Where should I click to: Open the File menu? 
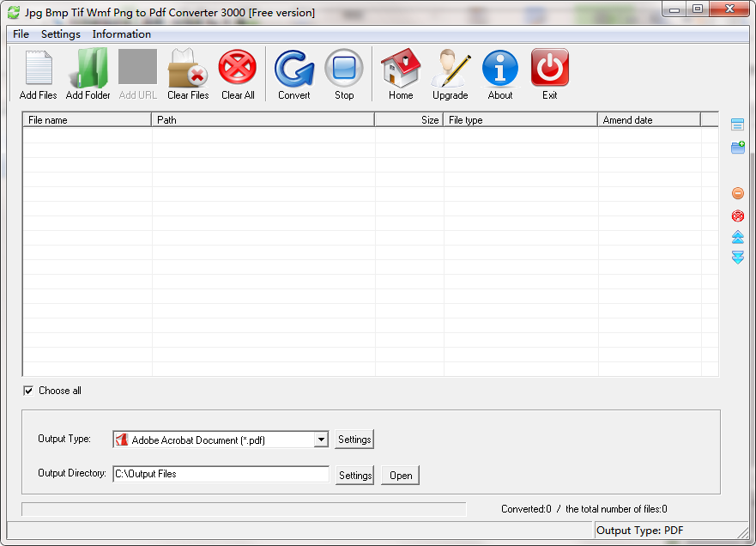[21, 34]
